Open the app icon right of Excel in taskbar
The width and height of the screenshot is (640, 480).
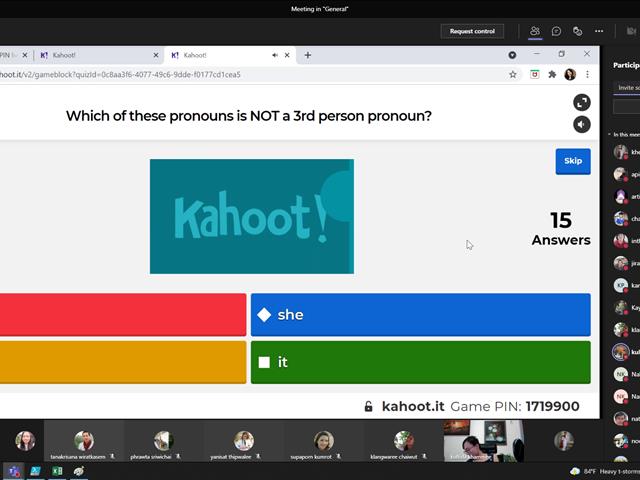79,471
